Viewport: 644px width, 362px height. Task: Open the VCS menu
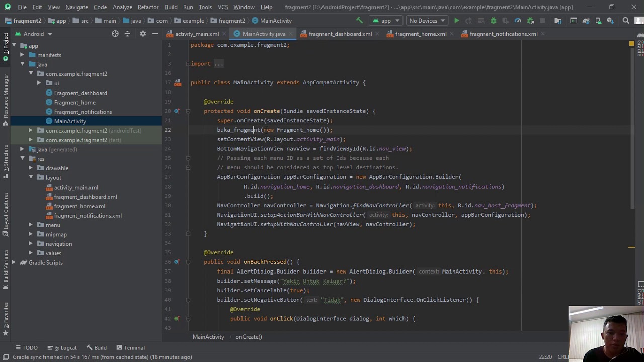(223, 7)
